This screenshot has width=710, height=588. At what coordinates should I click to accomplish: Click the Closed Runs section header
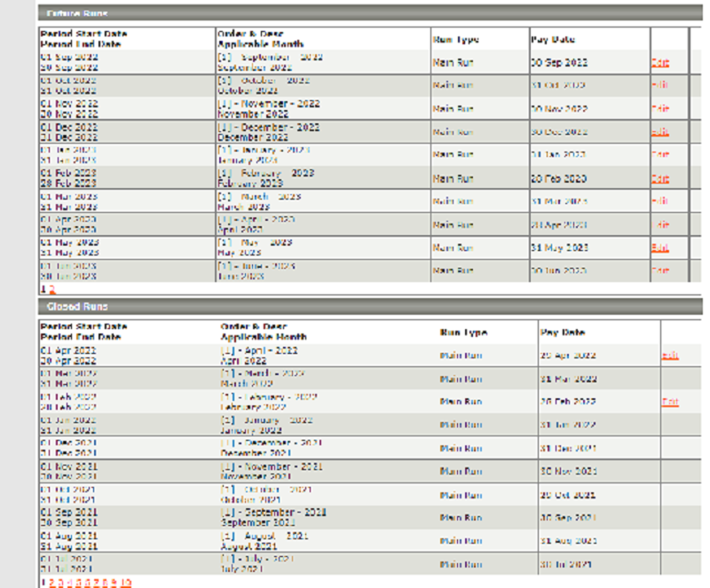tap(370, 307)
